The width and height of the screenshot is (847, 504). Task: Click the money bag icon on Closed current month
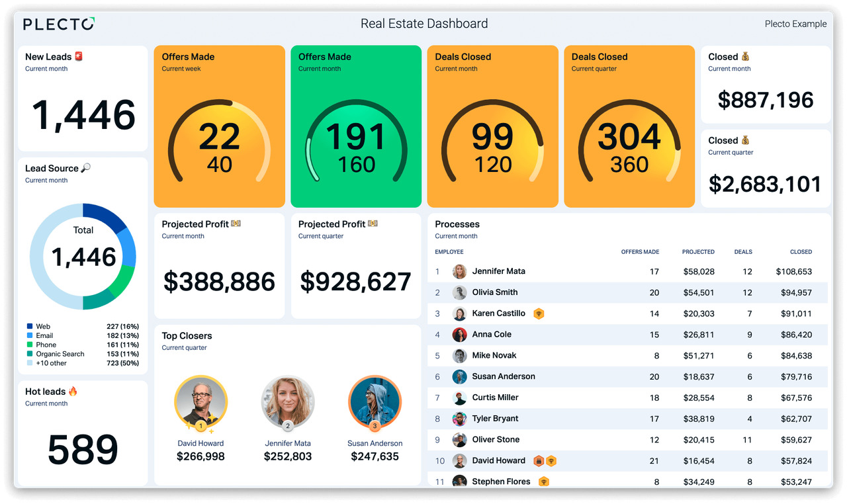(746, 57)
